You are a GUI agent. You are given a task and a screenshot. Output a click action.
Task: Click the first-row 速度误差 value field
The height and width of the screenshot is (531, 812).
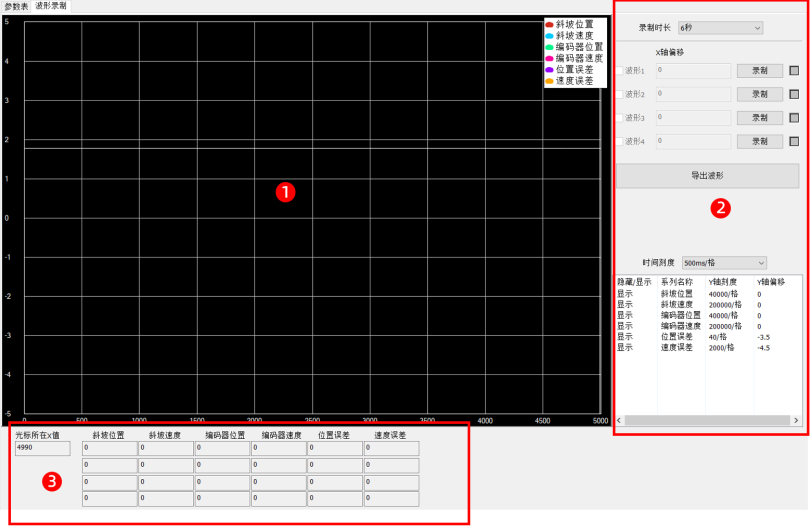[392, 448]
